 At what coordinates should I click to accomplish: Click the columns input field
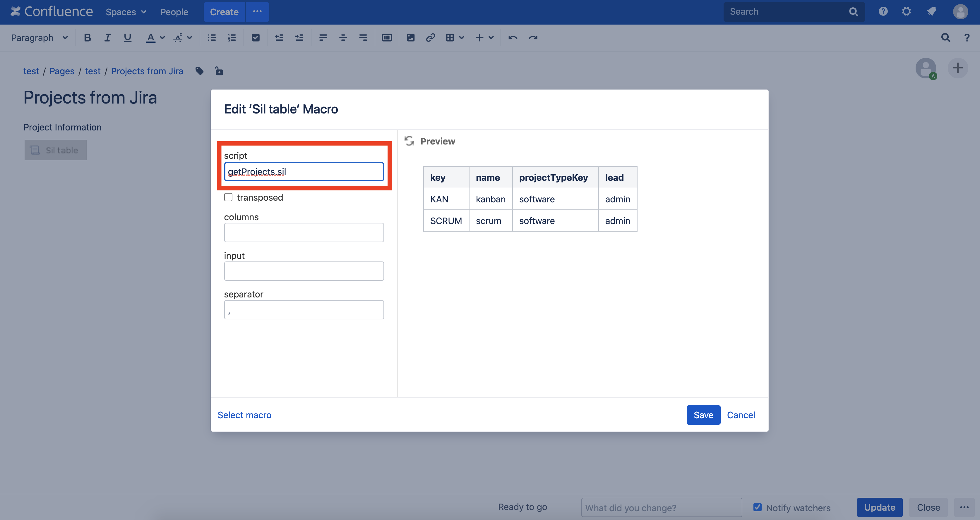pyautogui.click(x=304, y=232)
